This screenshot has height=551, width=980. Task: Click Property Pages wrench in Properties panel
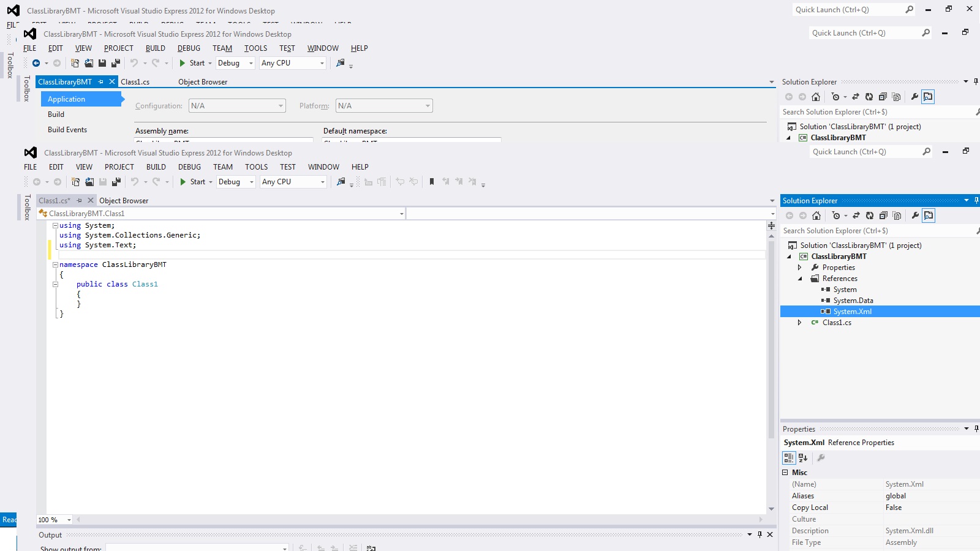coord(821,458)
